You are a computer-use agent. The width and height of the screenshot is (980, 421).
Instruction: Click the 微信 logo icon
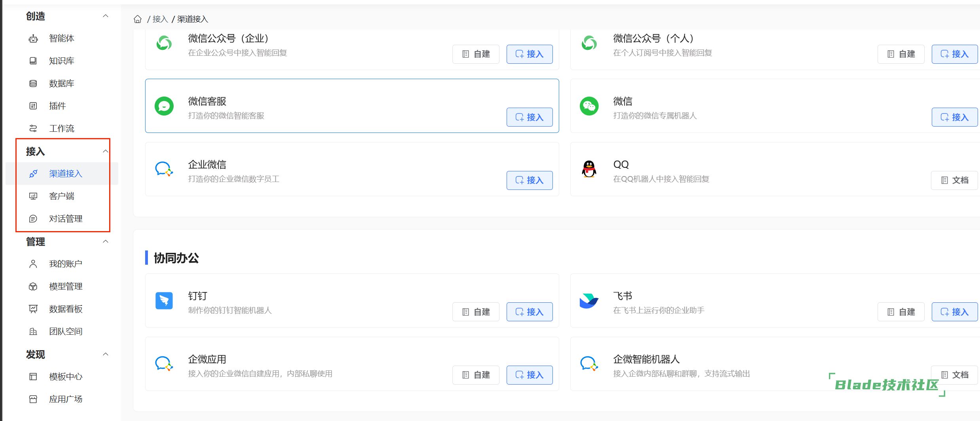589,106
